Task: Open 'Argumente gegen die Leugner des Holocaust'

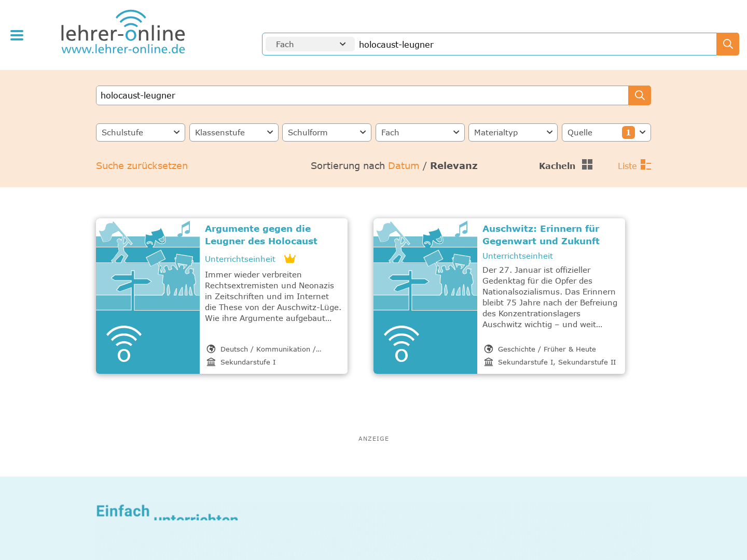Action: tap(261, 235)
